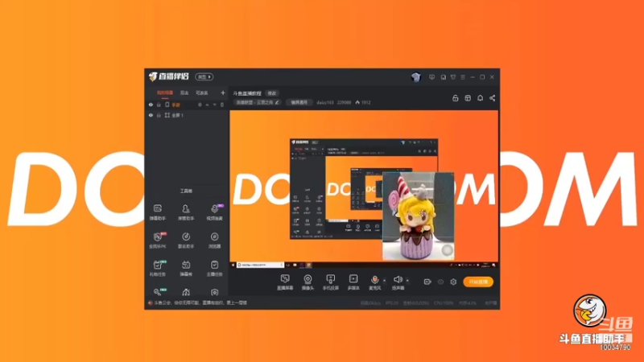The width and height of the screenshot is (644, 362).
Task: Click the FPS readout in status bar
Action: 392,303
